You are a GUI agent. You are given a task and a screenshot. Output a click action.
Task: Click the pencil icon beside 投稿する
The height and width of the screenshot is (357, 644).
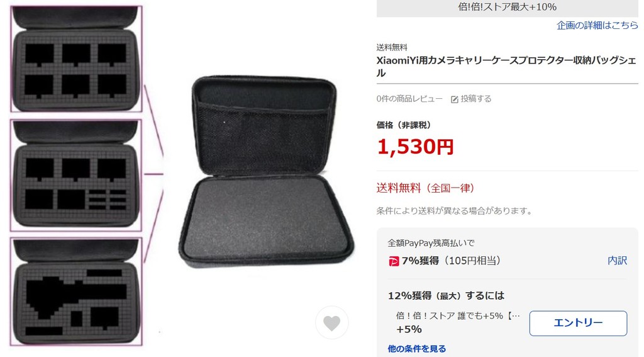[455, 99]
